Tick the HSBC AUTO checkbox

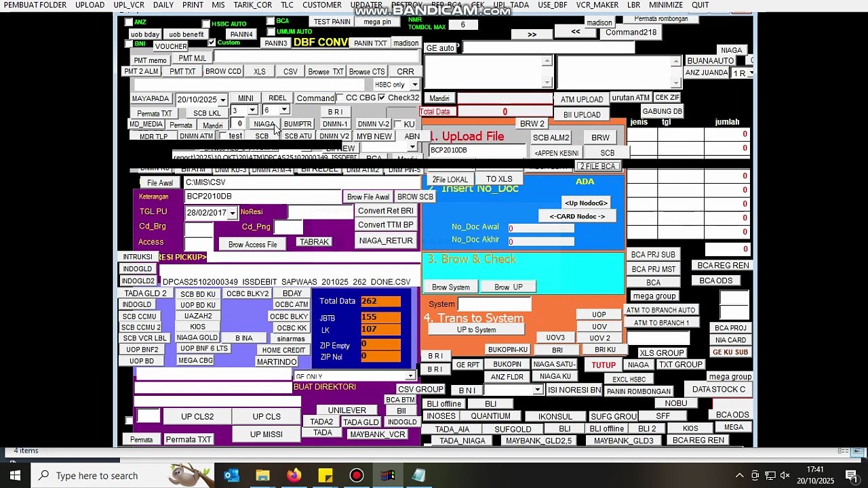click(x=205, y=24)
